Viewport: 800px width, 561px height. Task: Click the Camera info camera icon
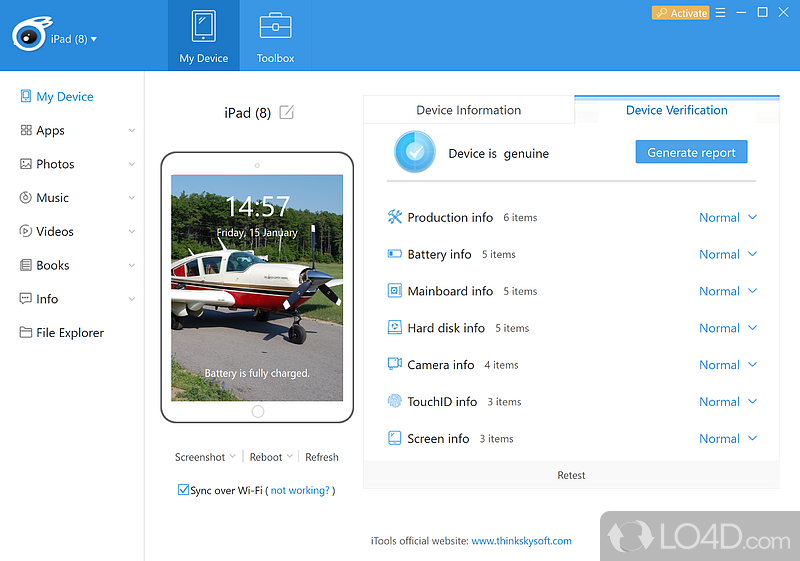point(394,364)
